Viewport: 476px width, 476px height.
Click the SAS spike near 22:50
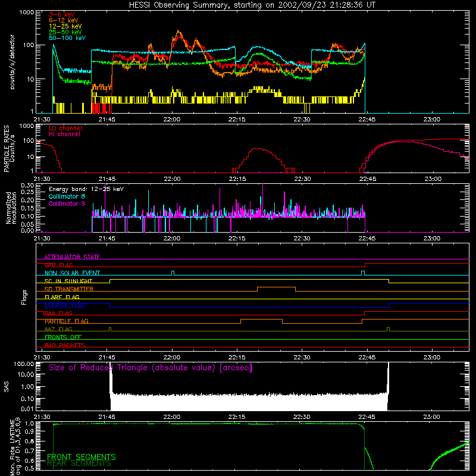(388, 386)
